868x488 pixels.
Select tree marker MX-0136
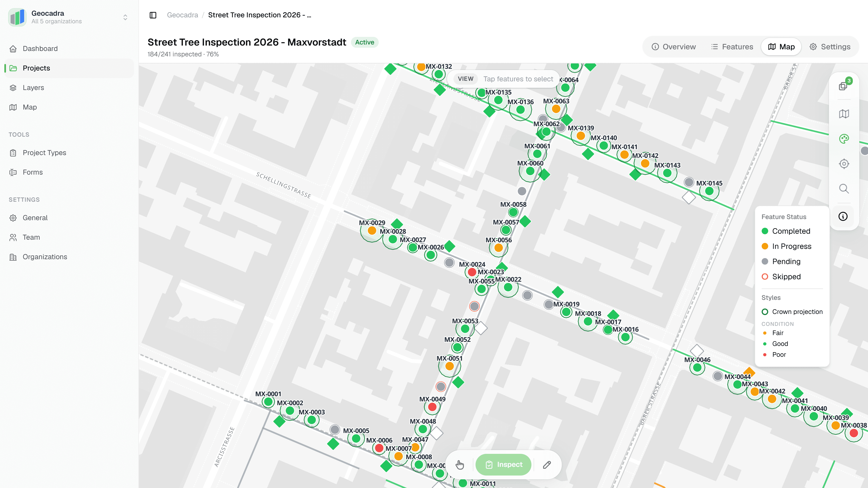pos(520,110)
